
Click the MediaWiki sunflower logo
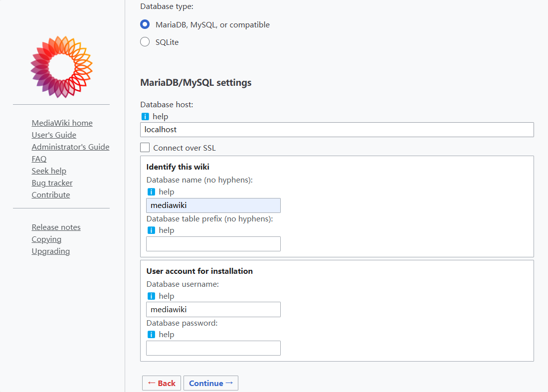[61, 66]
